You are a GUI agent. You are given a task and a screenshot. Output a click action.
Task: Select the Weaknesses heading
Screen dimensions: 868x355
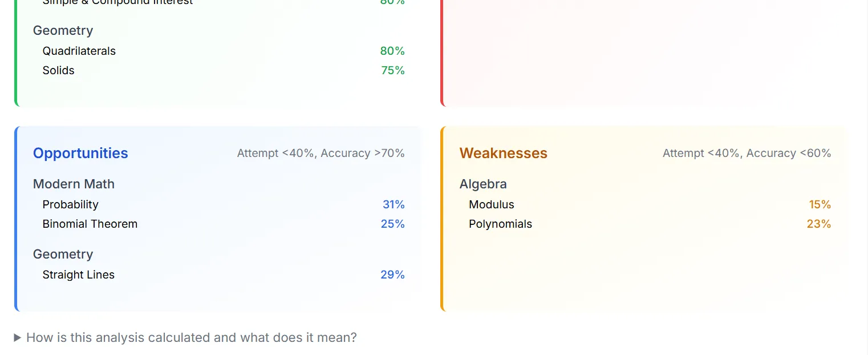click(504, 153)
